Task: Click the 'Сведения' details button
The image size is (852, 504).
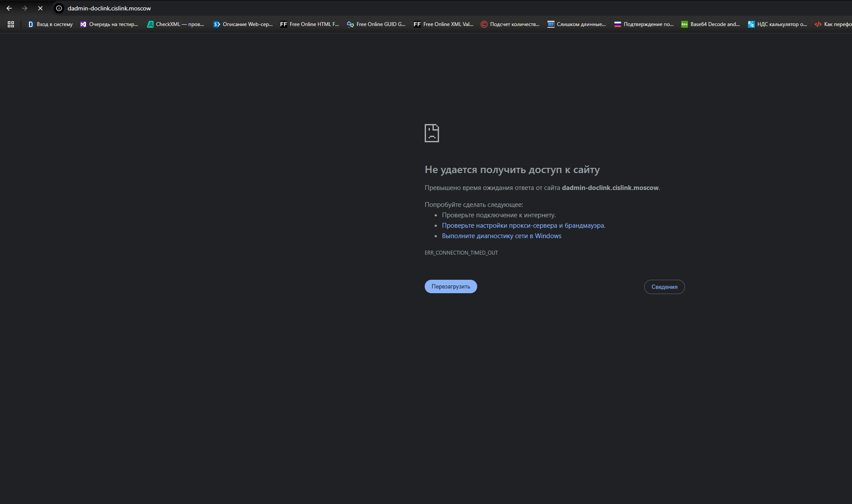Action: 664,287
